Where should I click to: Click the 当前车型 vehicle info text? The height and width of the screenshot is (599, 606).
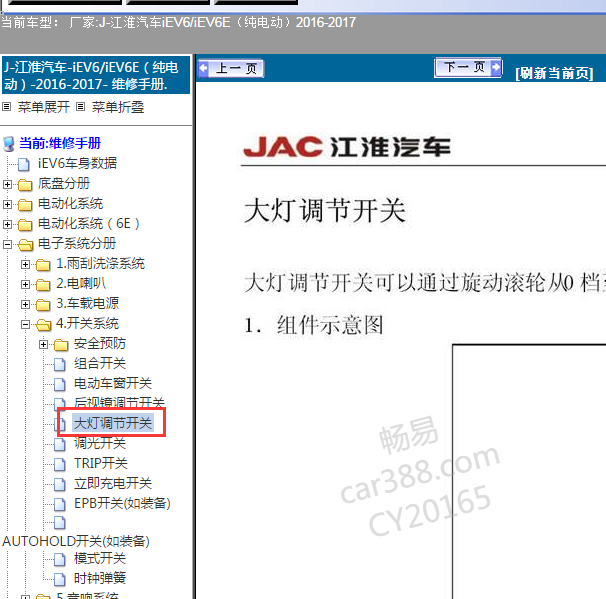click(178, 22)
